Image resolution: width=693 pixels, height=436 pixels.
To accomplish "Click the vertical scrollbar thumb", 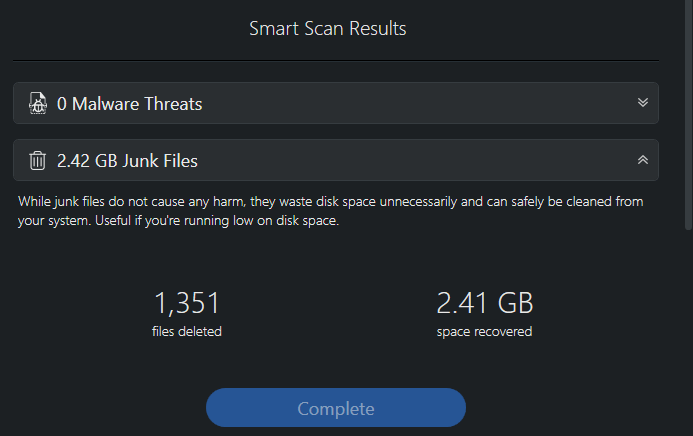I will (688, 114).
